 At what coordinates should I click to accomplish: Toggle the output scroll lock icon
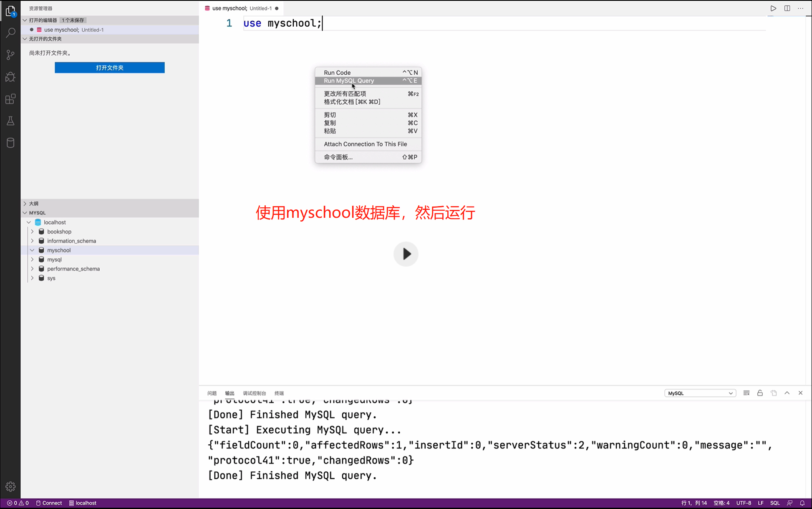[x=760, y=393]
